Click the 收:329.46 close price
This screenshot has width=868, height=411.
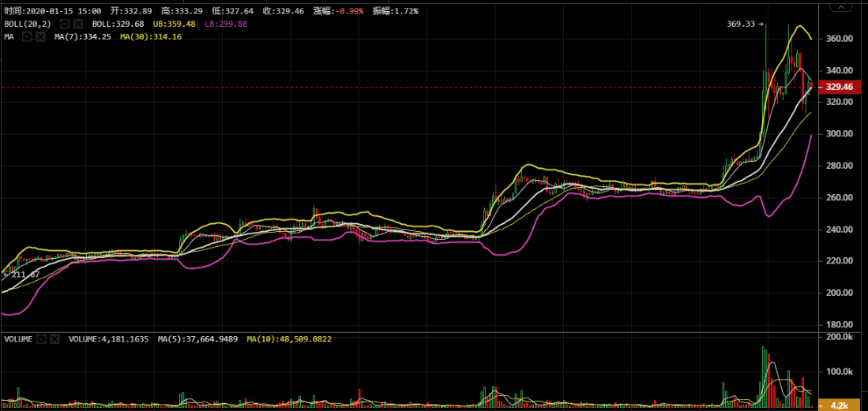pos(282,11)
